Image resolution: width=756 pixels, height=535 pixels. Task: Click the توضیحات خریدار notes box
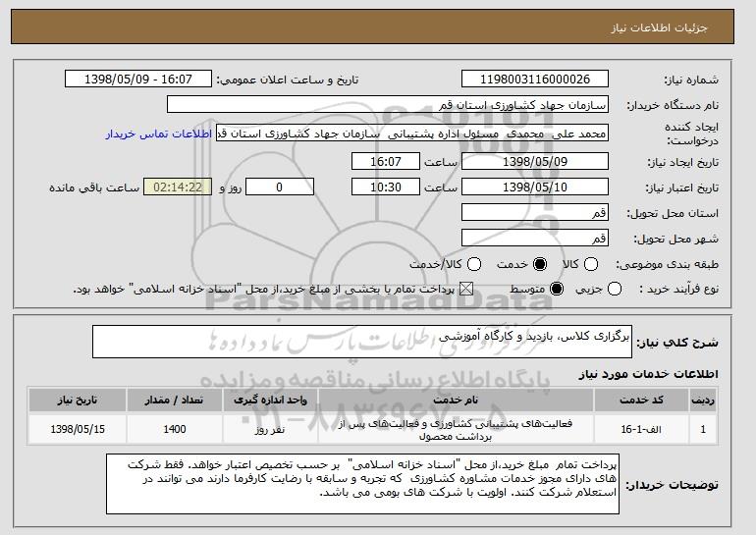click(362, 483)
